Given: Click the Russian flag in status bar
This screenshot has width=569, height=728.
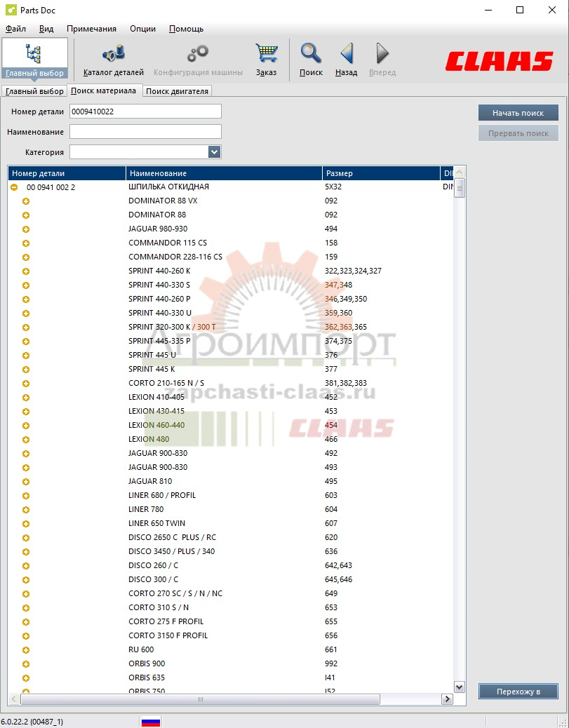Looking at the screenshot, I should coord(151,722).
